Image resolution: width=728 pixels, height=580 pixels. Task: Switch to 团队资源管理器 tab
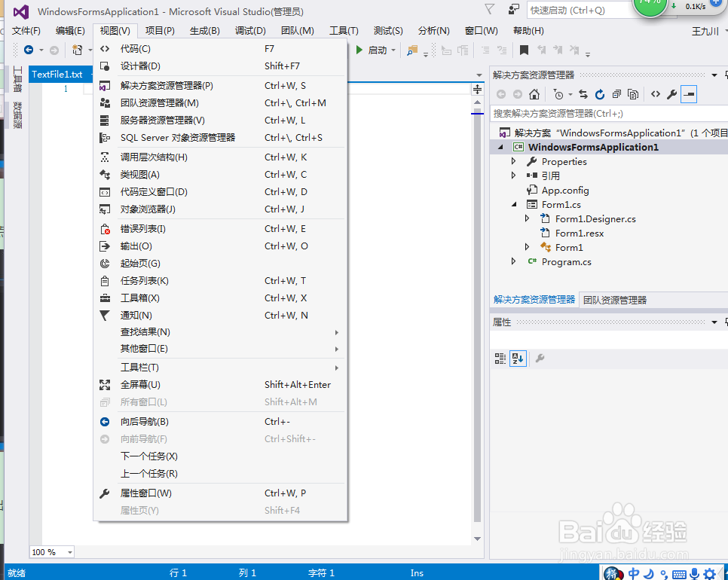click(x=615, y=301)
